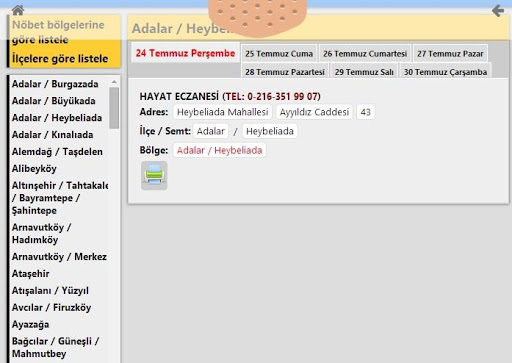Select Adalar / Burgazada in the list

[55, 84]
